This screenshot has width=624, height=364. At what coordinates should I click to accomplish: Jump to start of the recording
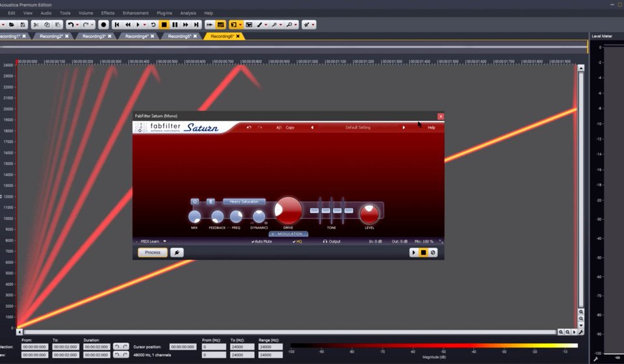pos(117,25)
